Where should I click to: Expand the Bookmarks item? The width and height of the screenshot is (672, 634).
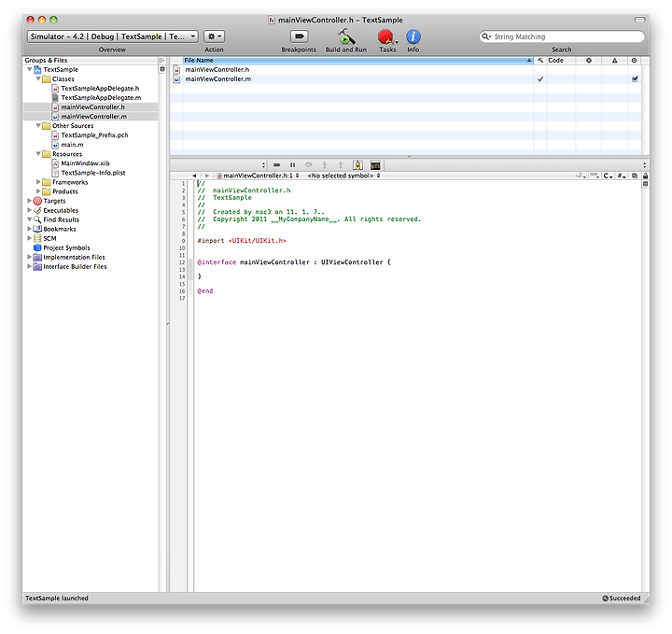[30, 229]
